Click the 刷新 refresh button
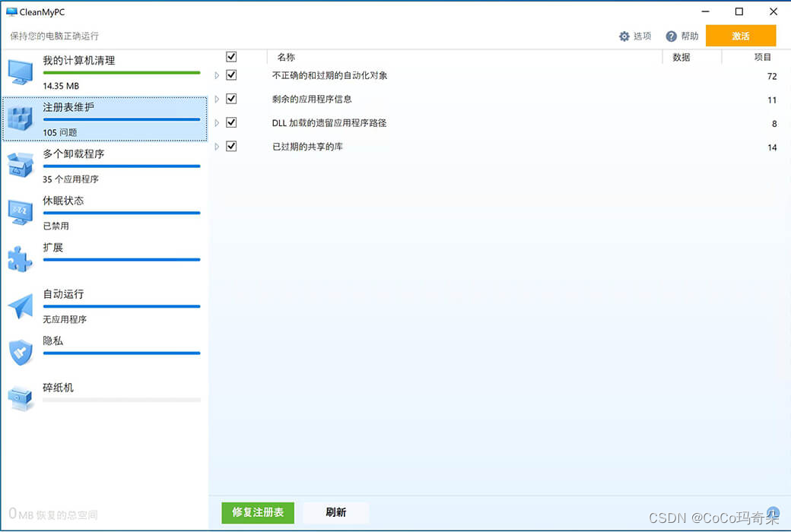The width and height of the screenshot is (791, 532). 335,513
